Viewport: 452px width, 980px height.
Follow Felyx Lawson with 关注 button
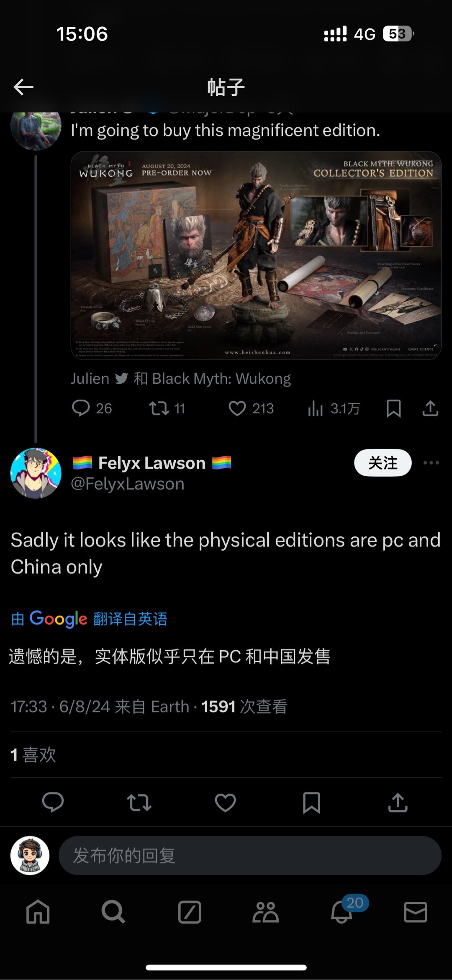pyautogui.click(x=383, y=463)
